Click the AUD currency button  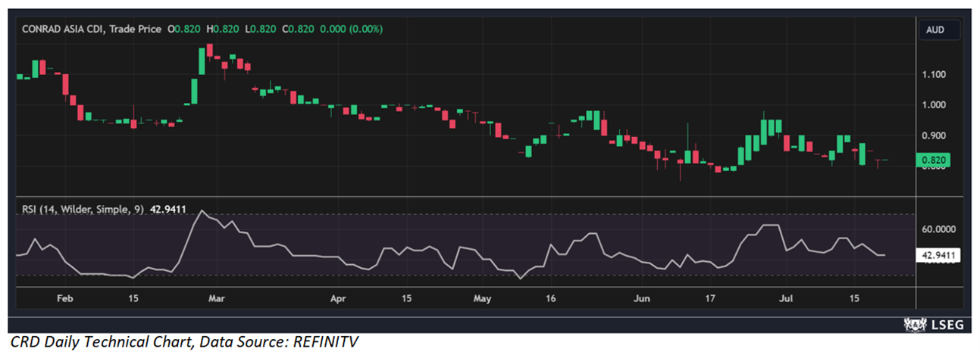click(x=940, y=30)
